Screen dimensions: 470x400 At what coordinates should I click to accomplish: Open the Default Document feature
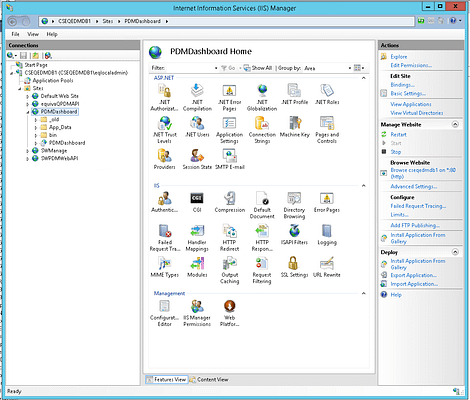pos(262,205)
